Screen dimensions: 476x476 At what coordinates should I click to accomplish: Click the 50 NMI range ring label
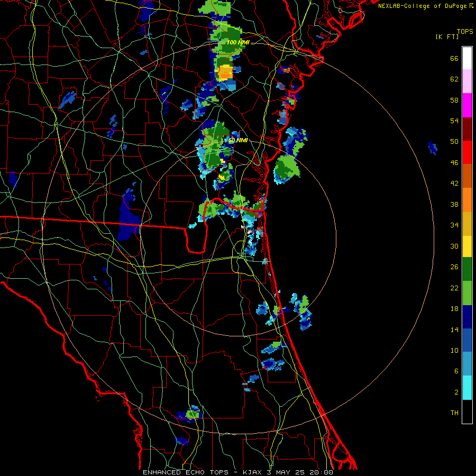[237, 141]
